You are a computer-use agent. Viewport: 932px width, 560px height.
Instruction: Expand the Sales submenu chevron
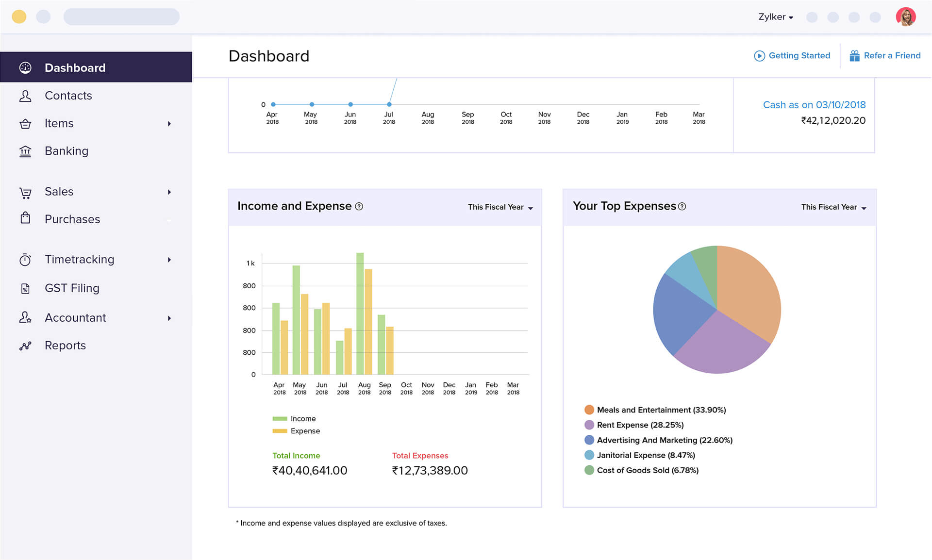coord(169,192)
